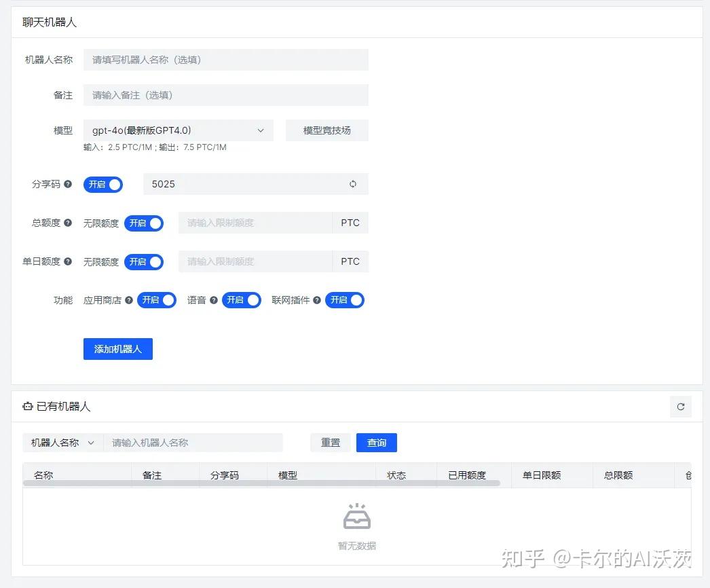Click the 添加机器人 button
Image resolution: width=710 pixels, height=588 pixels.
click(117, 348)
